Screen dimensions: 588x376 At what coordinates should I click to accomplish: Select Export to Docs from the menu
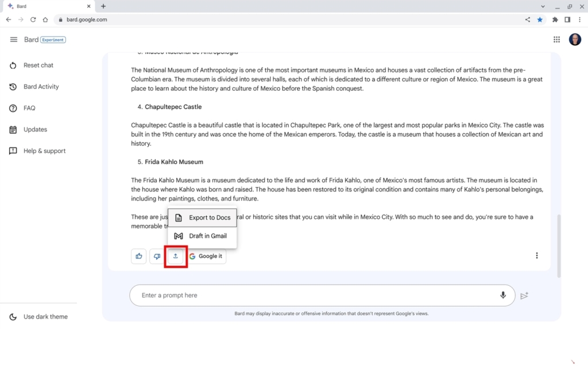(208, 218)
